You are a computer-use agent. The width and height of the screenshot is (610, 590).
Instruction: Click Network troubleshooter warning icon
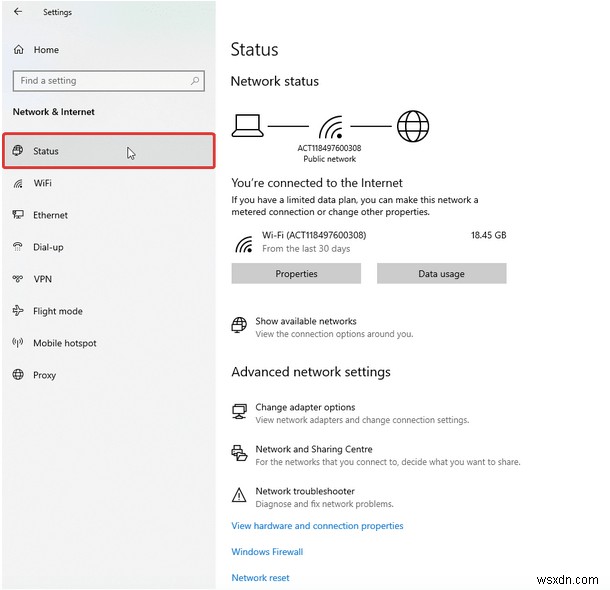tap(239, 495)
